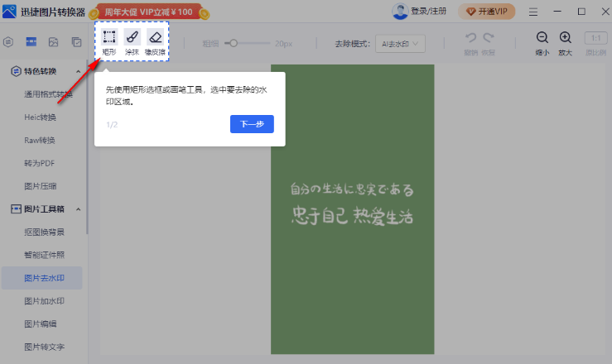Viewport: 612px width, 364px height.
Task: Click 下一步 in the guide popup
Action: 252,124
